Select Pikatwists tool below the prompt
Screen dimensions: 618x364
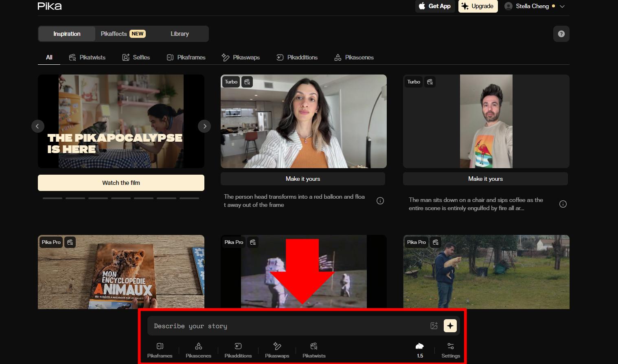click(314, 350)
